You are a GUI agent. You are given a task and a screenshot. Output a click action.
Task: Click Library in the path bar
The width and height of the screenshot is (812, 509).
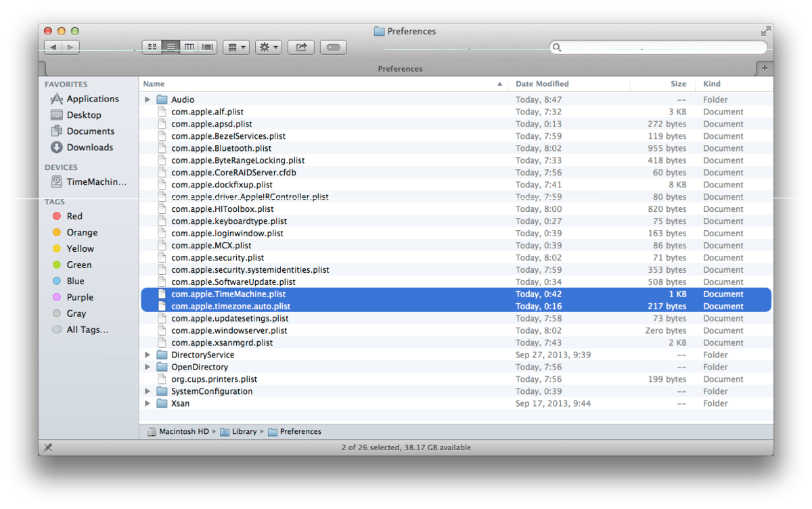pyautogui.click(x=238, y=432)
